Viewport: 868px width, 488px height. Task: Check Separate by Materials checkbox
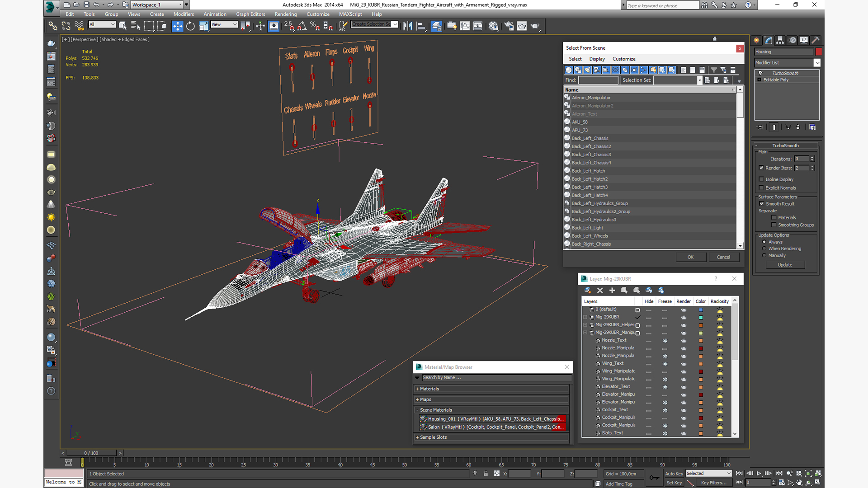[x=774, y=218]
